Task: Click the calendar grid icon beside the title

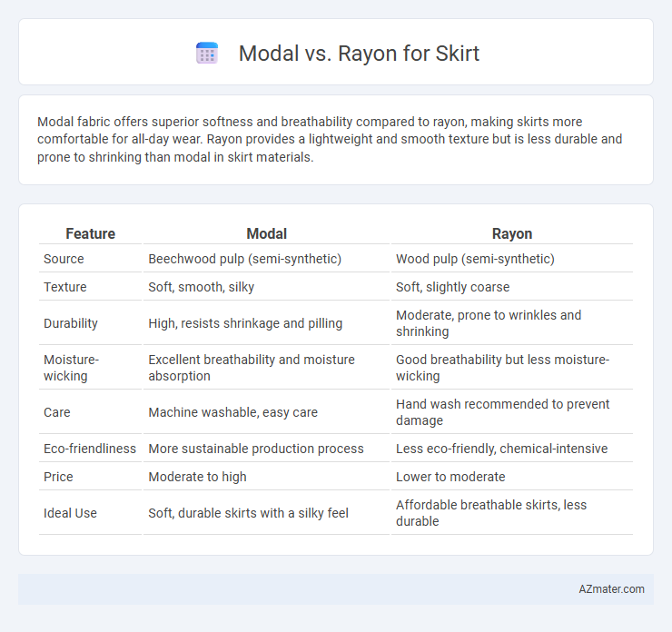Action: point(207,54)
